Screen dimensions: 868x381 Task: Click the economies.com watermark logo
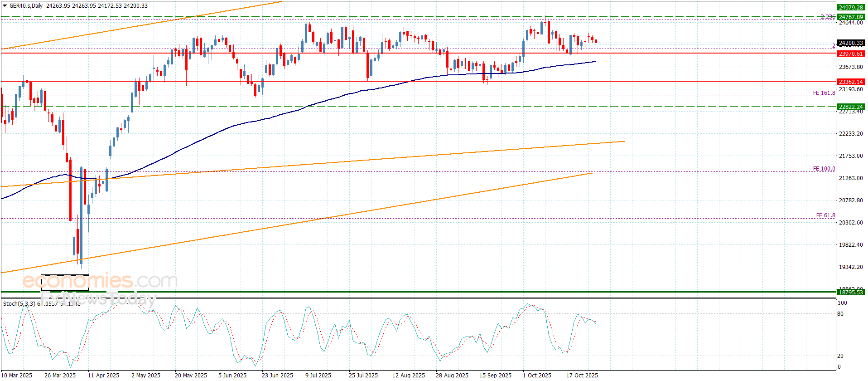[x=100, y=281]
